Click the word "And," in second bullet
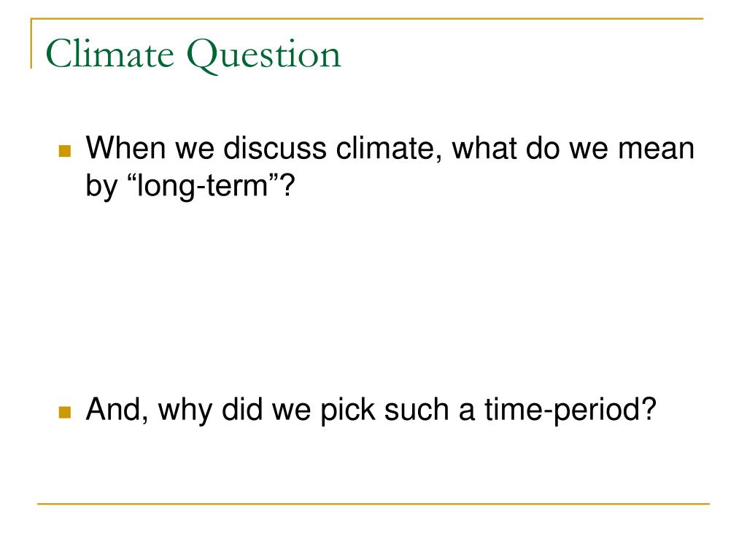Image resolution: width=747 pixels, height=560 pixels. point(117,410)
